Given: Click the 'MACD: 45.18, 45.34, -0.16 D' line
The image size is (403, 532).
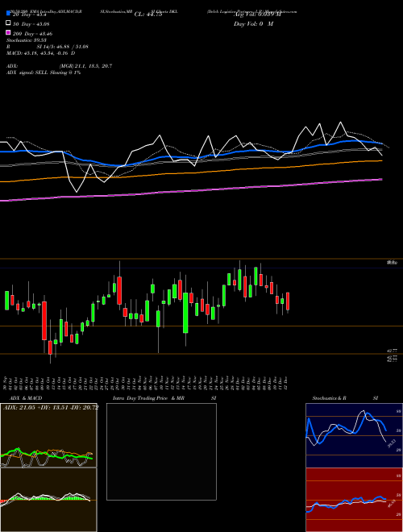Looking at the screenshot, I should (x=41, y=53).
